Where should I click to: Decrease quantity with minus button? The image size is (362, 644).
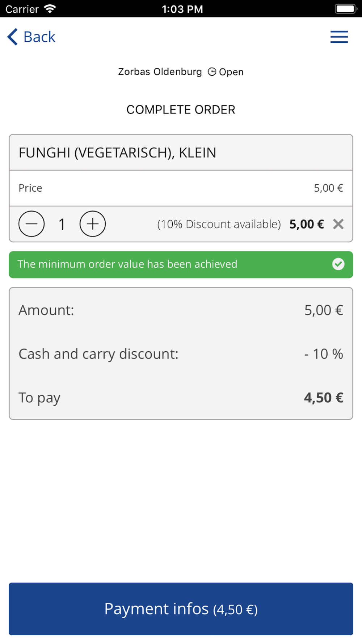point(31,224)
